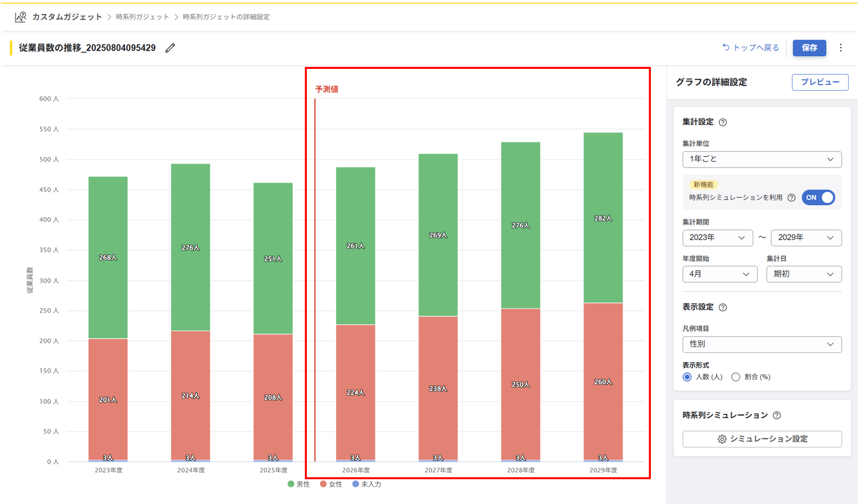The image size is (859, 504).
Task: Open the 集計単位 dropdown showing 1年ごと
Action: click(x=761, y=159)
